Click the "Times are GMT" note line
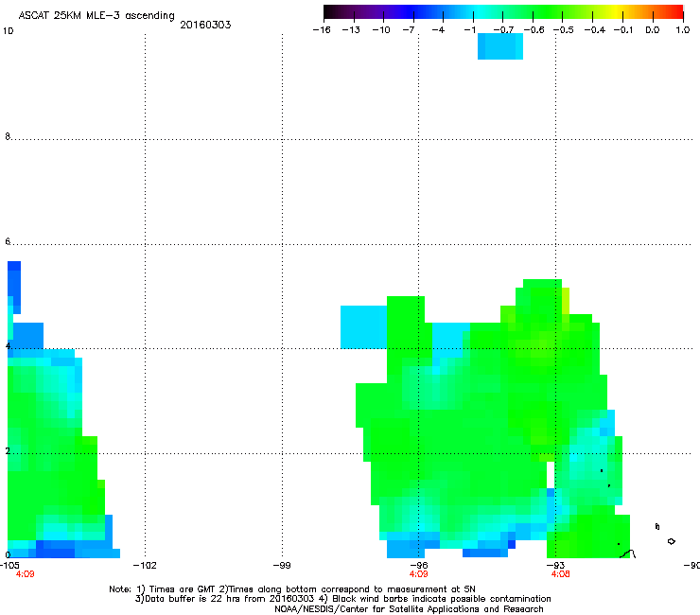 point(292,589)
